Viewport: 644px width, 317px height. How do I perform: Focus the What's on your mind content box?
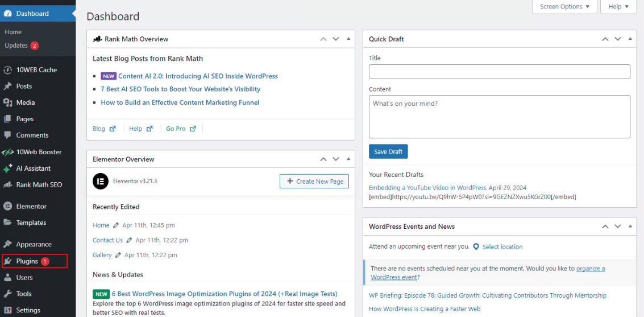500,117
